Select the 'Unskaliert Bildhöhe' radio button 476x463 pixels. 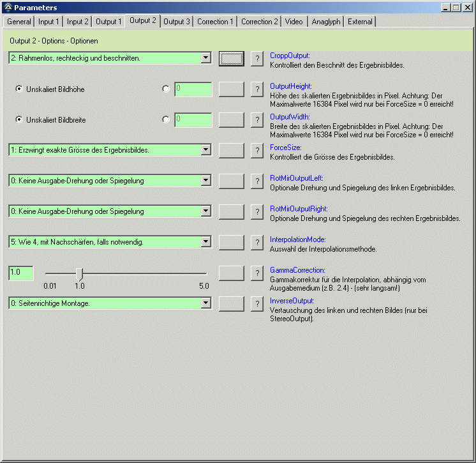19,89
